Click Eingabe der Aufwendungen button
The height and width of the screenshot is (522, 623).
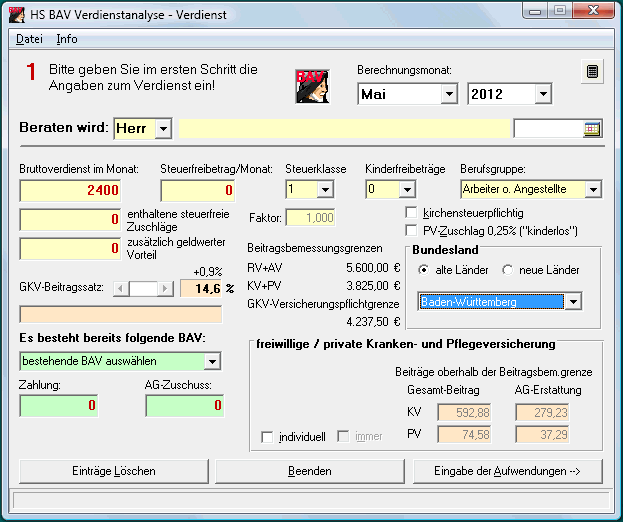click(508, 470)
